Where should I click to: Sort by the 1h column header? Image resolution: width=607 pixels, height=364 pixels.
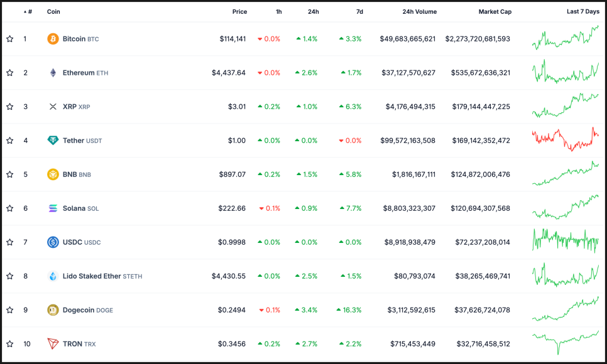click(x=279, y=11)
